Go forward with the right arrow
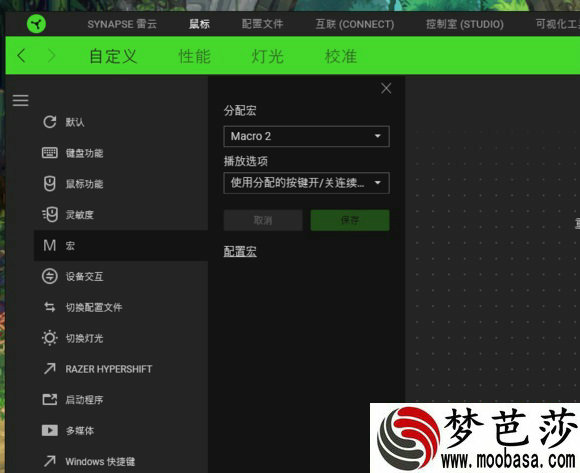Viewport: 580px width, 473px height. pos(52,56)
